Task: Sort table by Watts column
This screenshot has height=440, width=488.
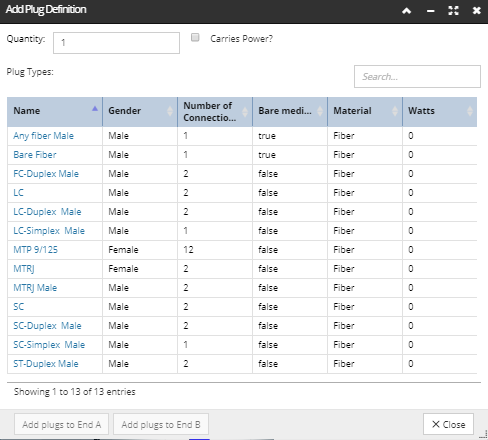Action: (x=470, y=111)
